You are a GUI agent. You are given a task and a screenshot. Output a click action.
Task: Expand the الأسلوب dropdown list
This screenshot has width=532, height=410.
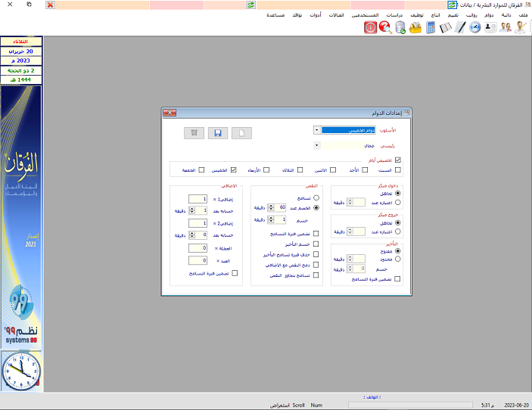coord(316,130)
